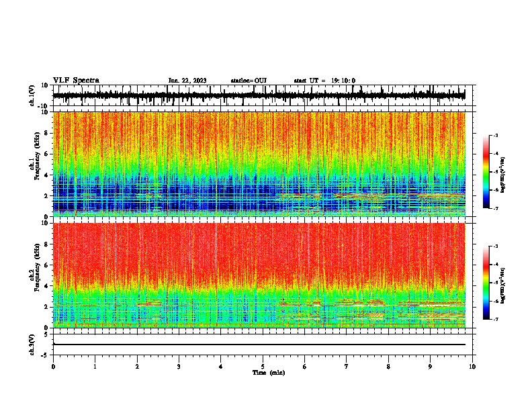The height and width of the screenshot is (411, 532).
Task: Click the ch.2 color bar units label
Action: pyautogui.click(x=502, y=286)
